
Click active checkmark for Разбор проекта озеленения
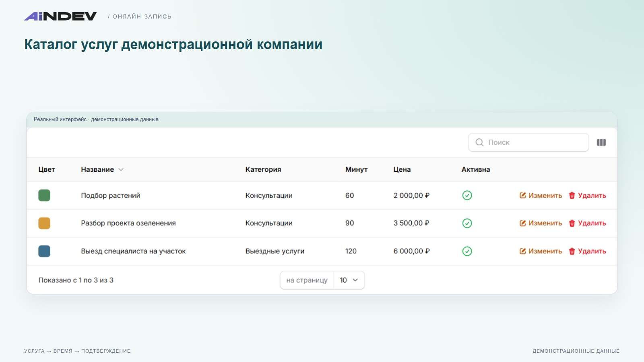point(467,223)
